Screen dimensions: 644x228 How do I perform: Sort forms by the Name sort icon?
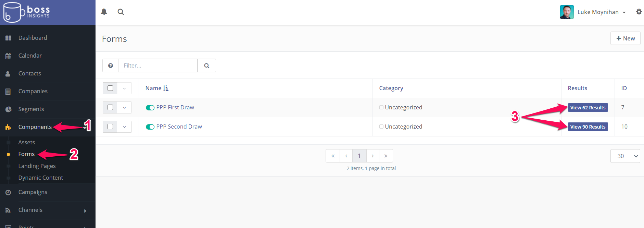pos(166,88)
